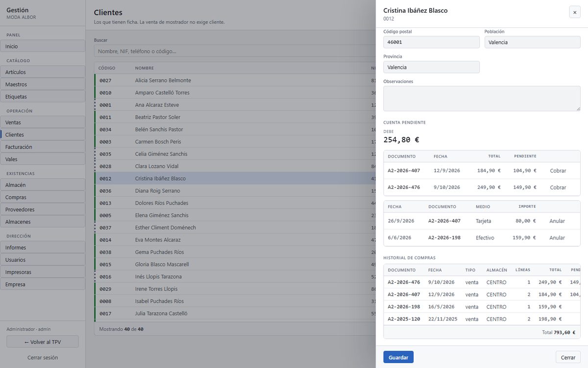Select Etiquetas in the sidebar
This screenshot has width=588, height=368.
(x=43, y=97)
